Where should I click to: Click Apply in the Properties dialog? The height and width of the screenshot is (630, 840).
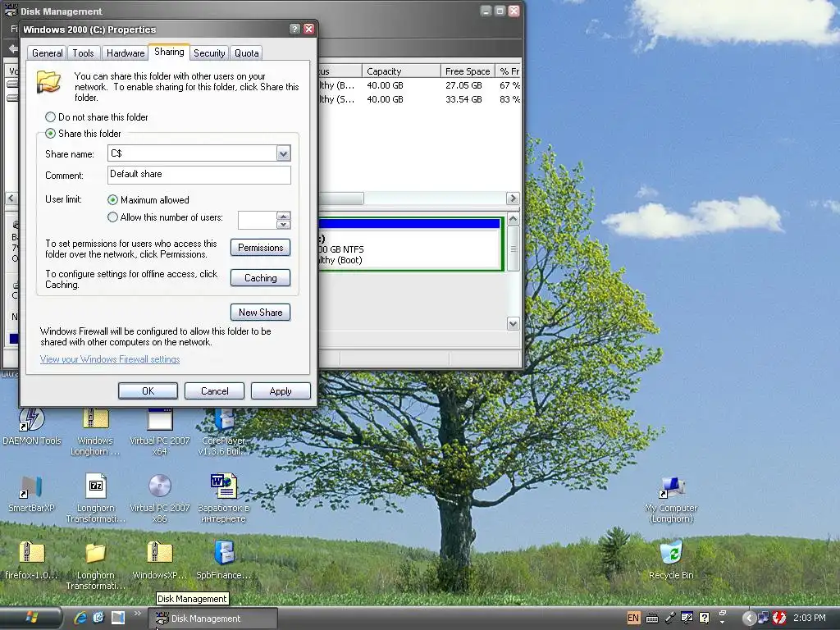(x=281, y=391)
